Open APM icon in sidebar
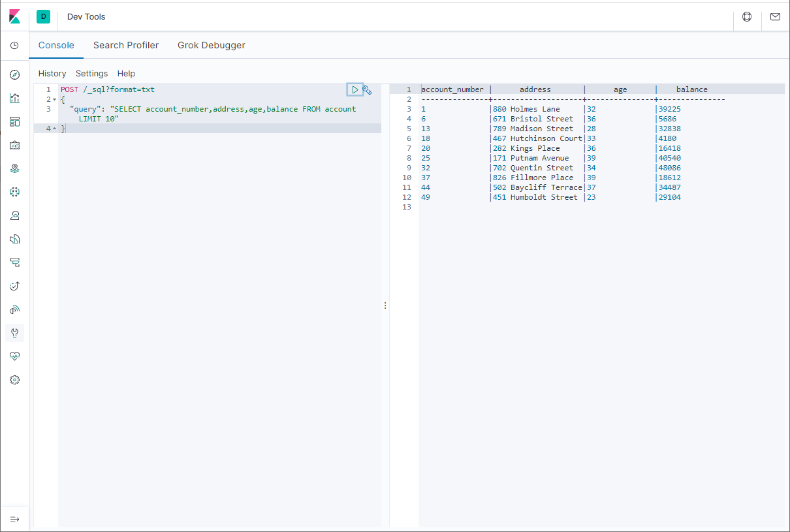The width and height of the screenshot is (790, 532). 14,262
